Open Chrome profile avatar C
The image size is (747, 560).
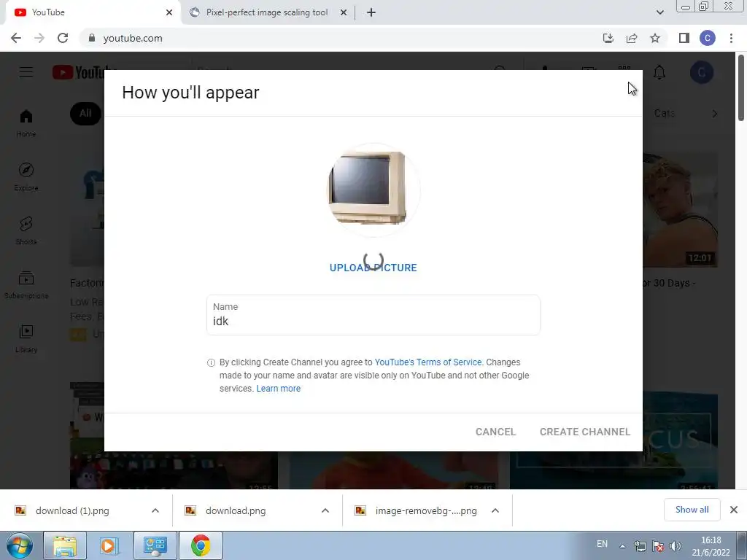click(708, 38)
